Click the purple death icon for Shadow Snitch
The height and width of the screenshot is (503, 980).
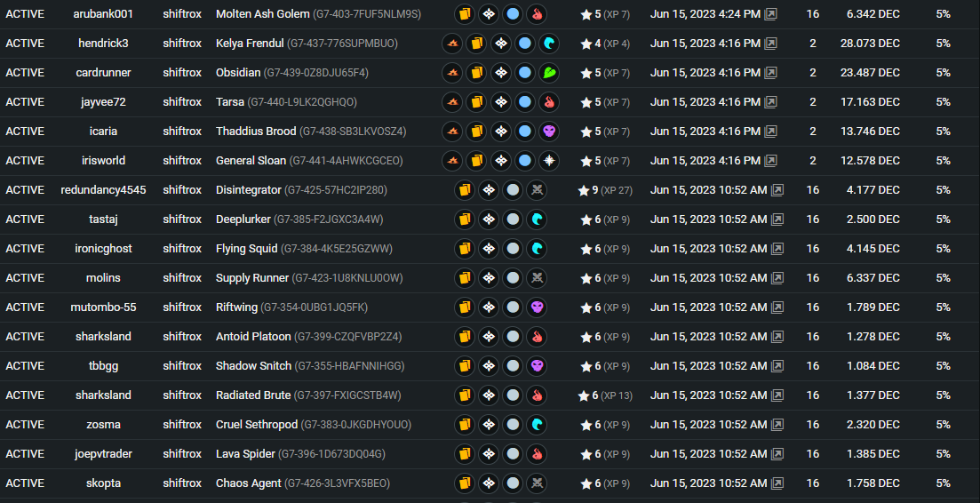pyautogui.click(x=537, y=365)
